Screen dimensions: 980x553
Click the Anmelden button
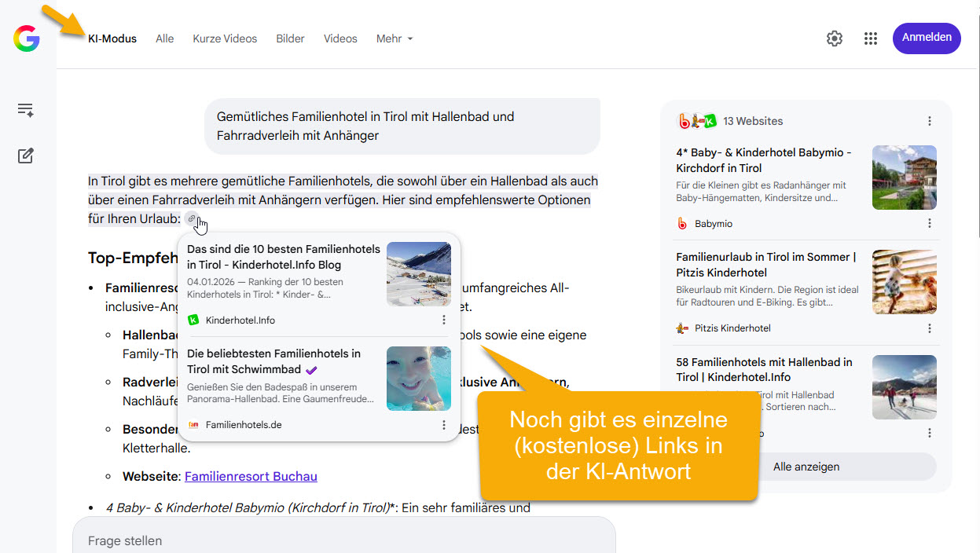click(x=927, y=38)
